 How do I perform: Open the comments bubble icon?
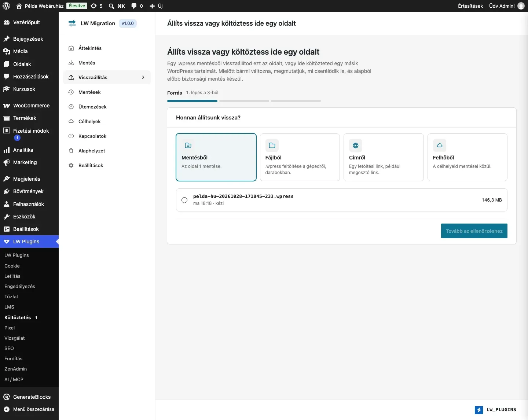[134, 6]
